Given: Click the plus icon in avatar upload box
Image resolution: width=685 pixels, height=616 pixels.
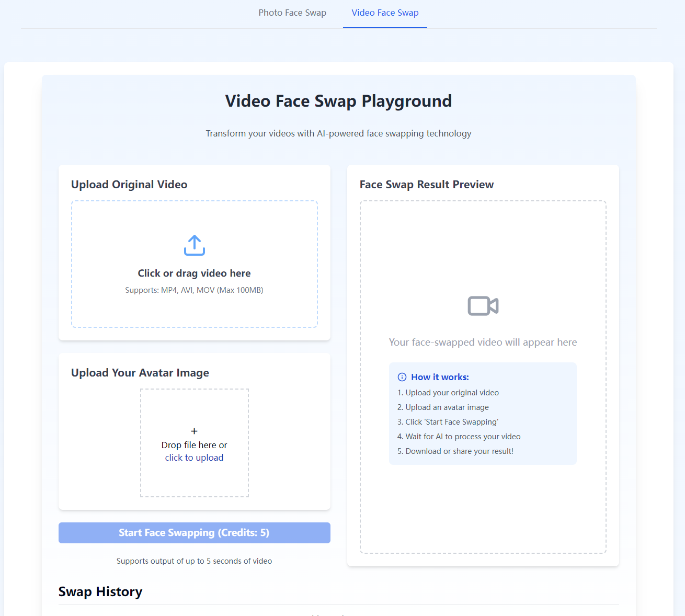Looking at the screenshot, I should click(x=194, y=431).
